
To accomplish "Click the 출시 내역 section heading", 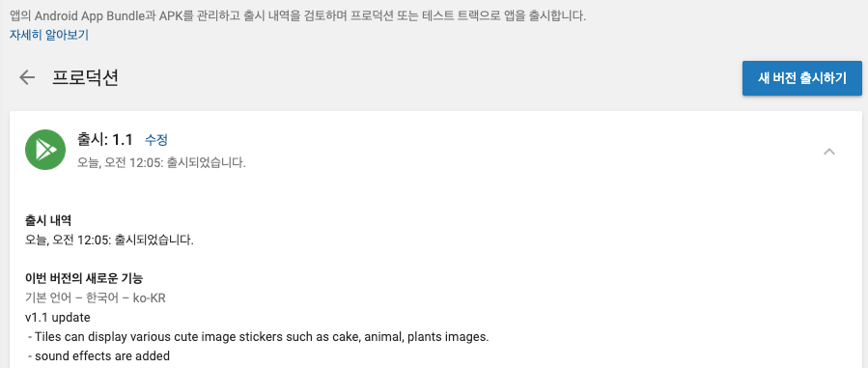I will click(48, 220).
